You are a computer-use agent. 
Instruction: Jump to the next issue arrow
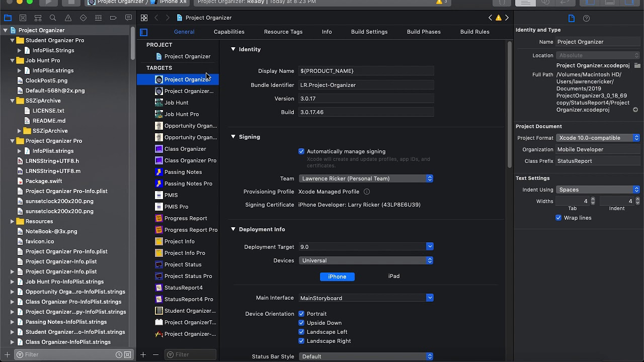tap(507, 18)
